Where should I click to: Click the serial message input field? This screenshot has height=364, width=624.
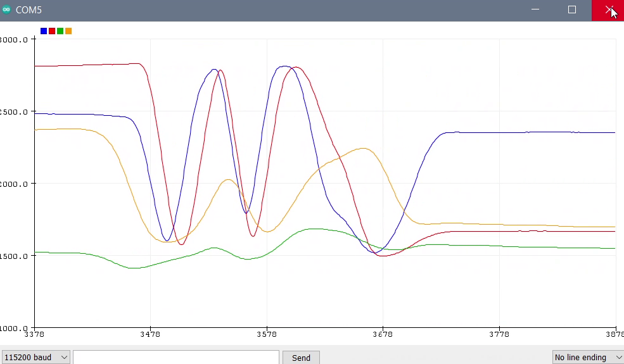(x=176, y=357)
